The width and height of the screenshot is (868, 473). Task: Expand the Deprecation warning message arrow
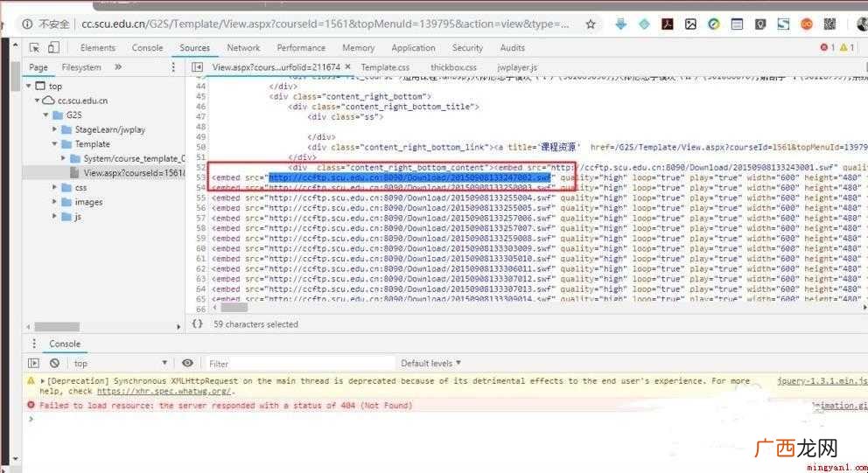coord(43,381)
